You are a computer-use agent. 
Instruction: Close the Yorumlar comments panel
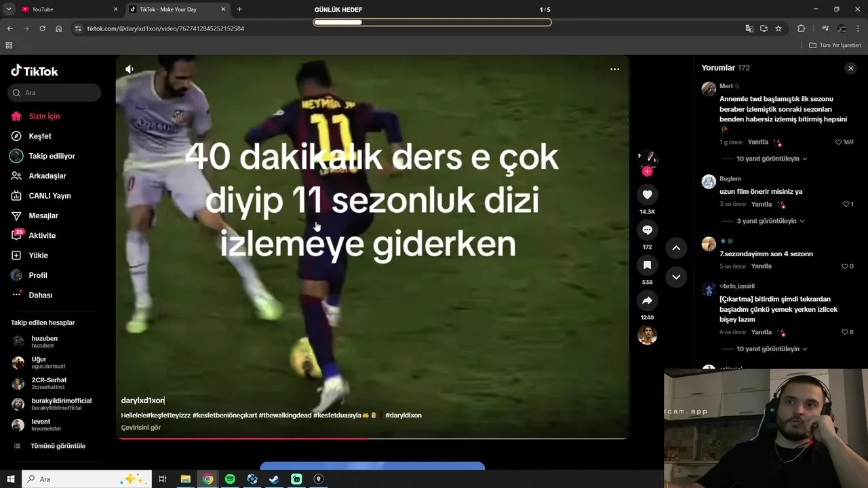(x=850, y=68)
